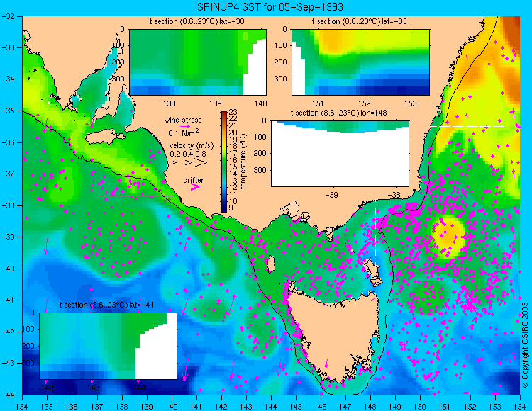Click the 147 tick on main longitude axis
The image size is (532, 411).
point(345,406)
